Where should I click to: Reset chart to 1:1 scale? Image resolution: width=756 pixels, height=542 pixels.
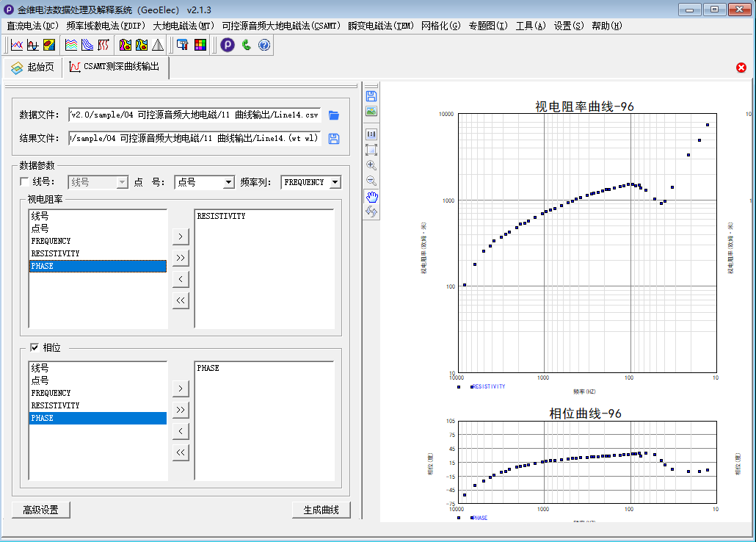pyautogui.click(x=371, y=134)
